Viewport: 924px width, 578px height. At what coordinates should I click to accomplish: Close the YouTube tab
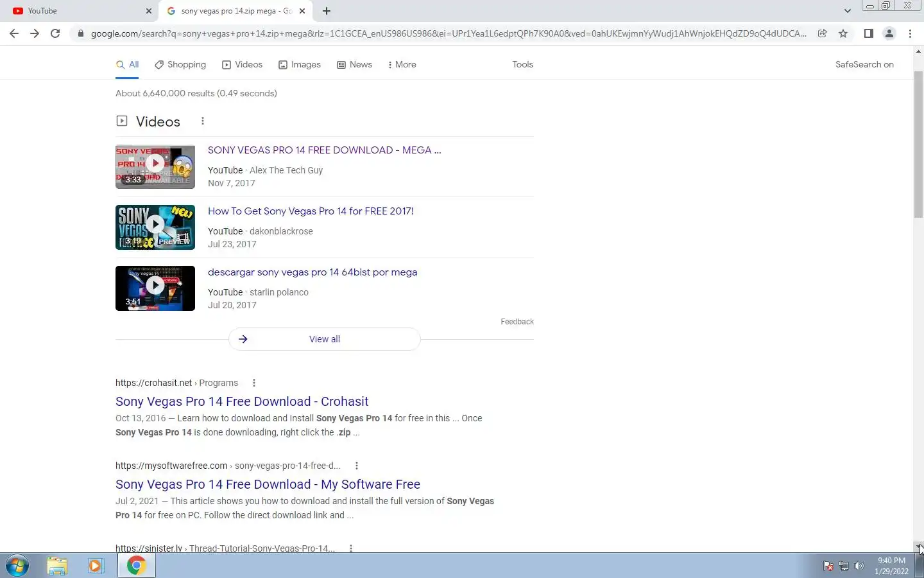pyautogui.click(x=149, y=11)
